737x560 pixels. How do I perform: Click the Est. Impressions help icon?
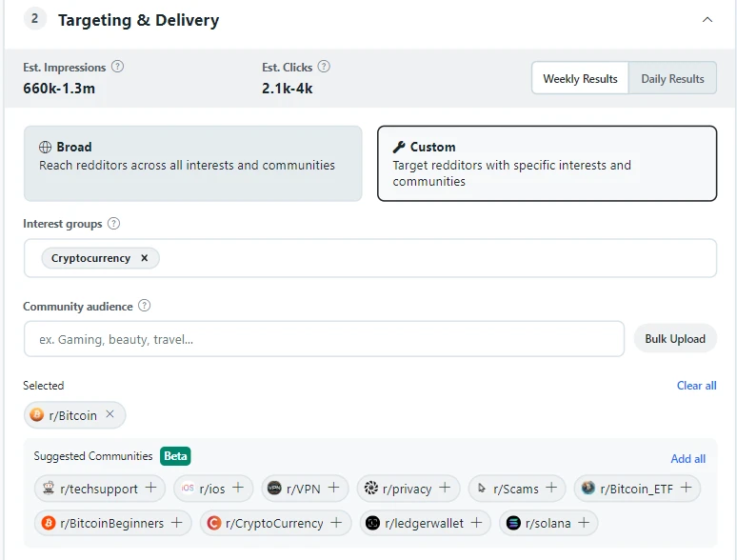click(x=117, y=67)
